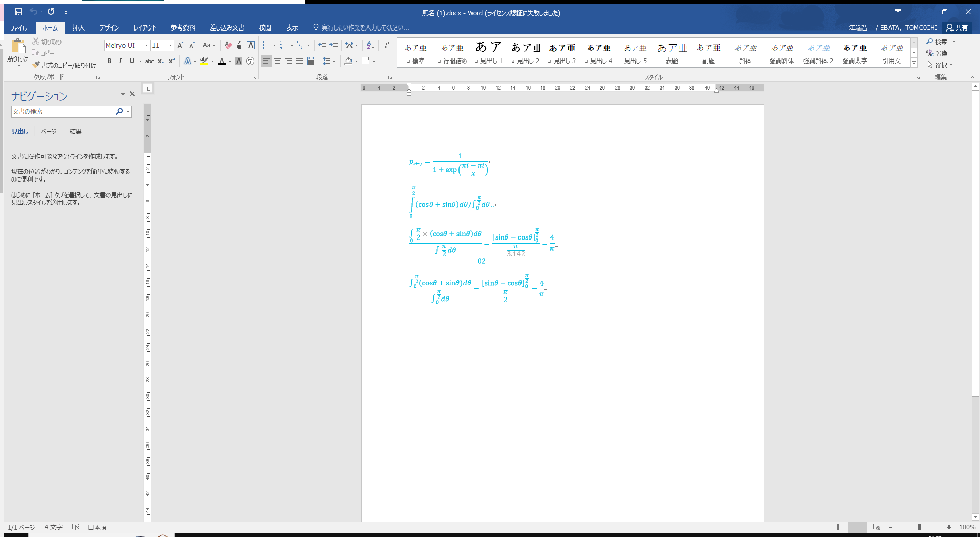Screen dimensions: 980x537
Task: Click the Format Painter brush icon
Action: pos(36,65)
